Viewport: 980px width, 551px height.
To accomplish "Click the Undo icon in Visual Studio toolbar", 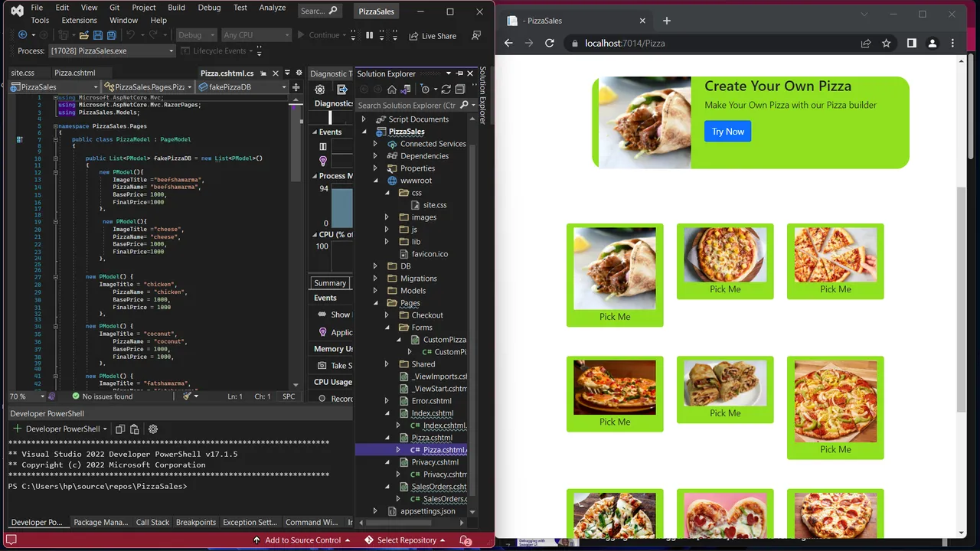I will (130, 35).
